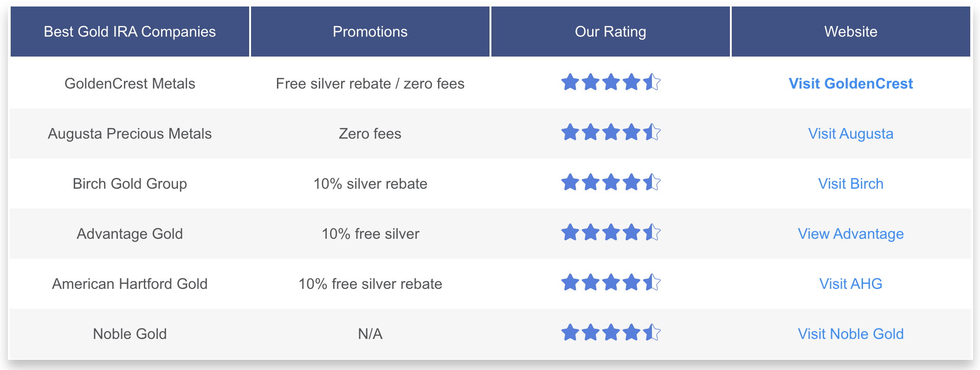This screenshot has width=980, height=370.
Task: Select Birch Gold Group star rating
Action: pos(611,182)
